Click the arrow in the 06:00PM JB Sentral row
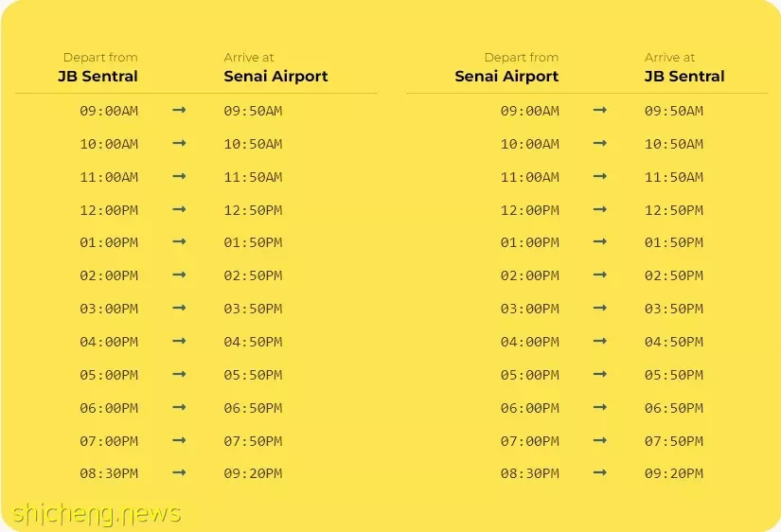The height and width of the screenshot is (532, 781). (179, 407)
